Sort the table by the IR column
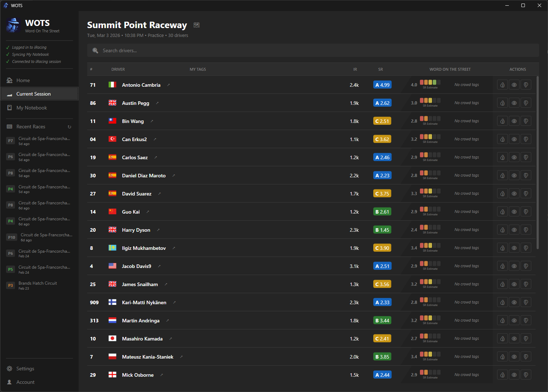This screenshot has width=548, height=392. click(x=355, y=69)
